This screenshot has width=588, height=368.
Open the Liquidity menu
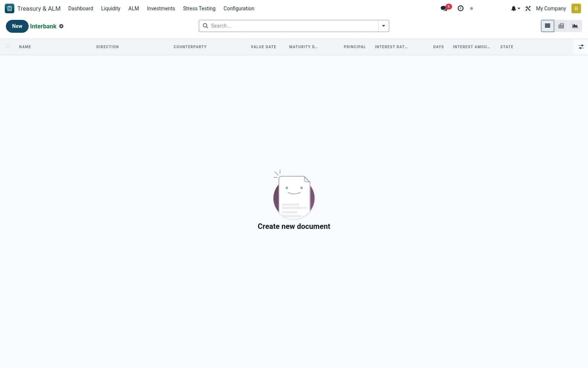tap(111, 8)
